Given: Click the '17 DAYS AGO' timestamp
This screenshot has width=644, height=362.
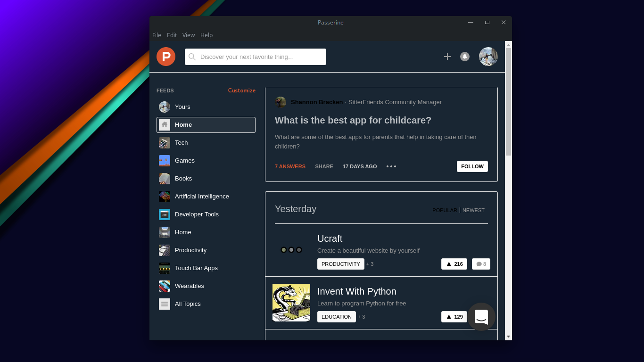Looking at the screenshot, I should tap(360, 166).
